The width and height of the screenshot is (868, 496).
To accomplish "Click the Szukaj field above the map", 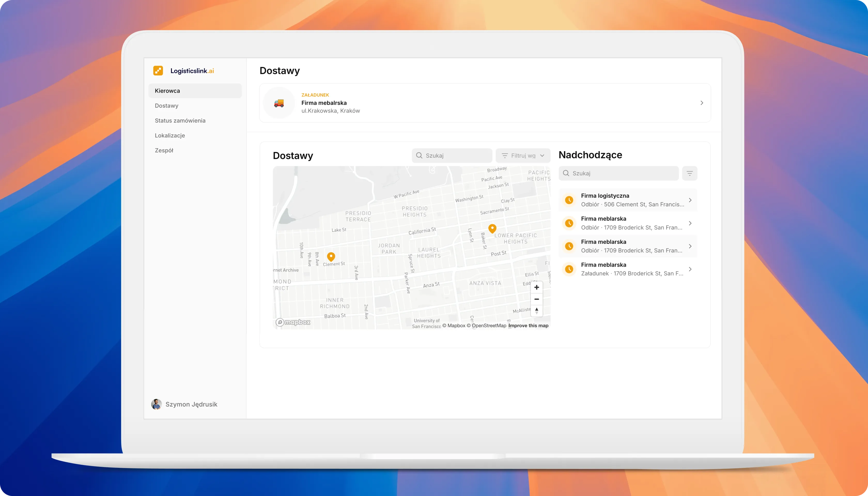I will (452, 156).
